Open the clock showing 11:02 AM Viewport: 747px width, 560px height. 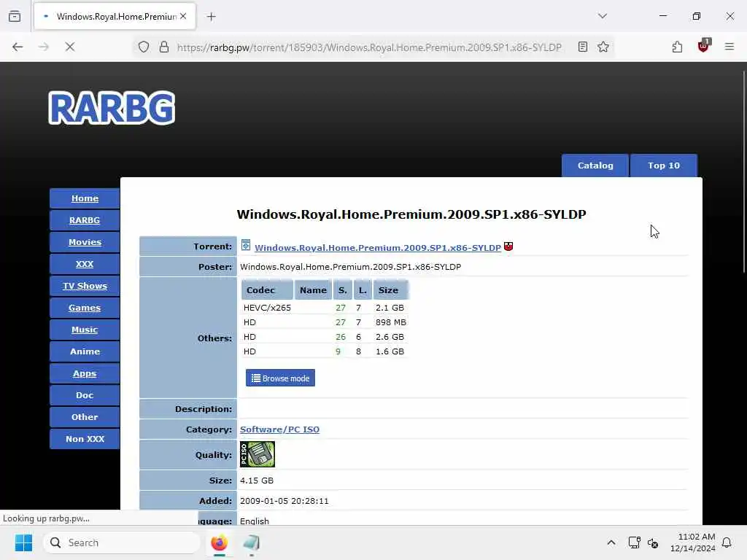point(693,542)
